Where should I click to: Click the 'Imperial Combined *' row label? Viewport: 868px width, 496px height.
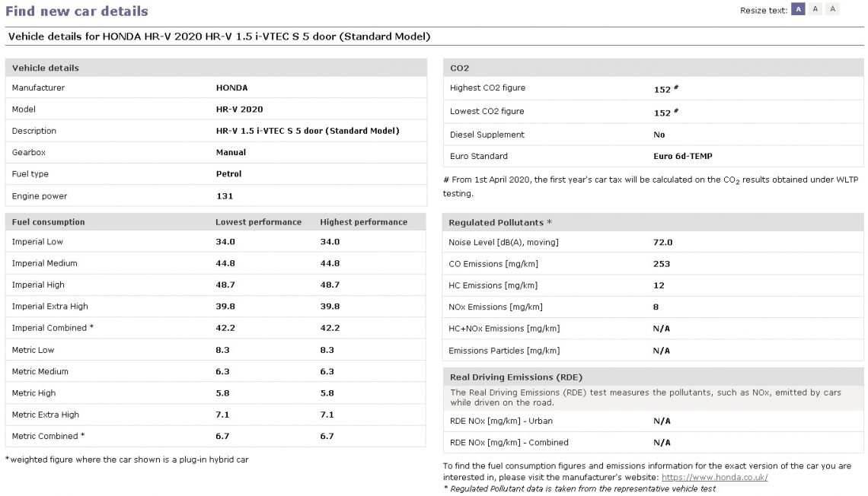53,328
